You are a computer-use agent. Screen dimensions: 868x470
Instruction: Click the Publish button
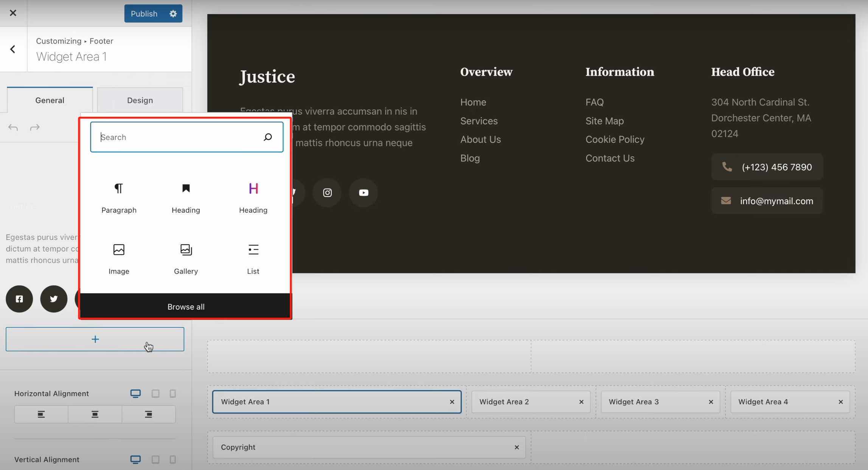144,13
